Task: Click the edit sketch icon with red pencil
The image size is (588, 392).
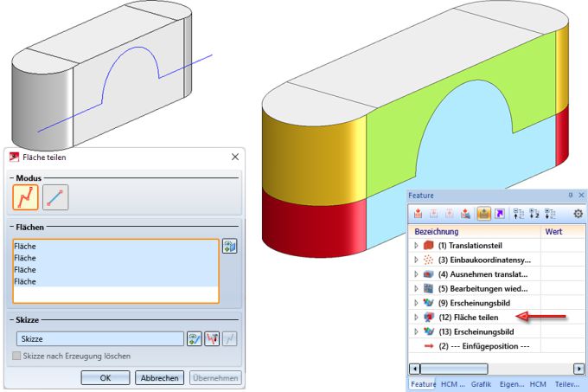Action: point(212,338)
